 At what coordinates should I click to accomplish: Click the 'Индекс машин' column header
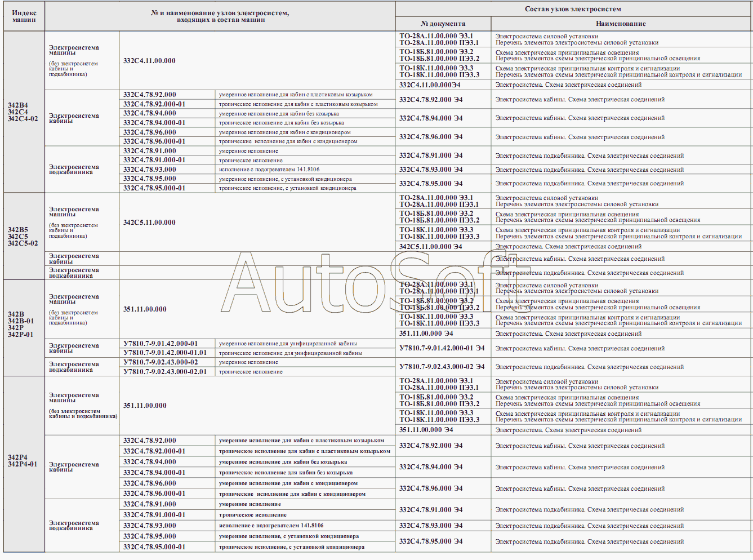(x=24, y=16)
